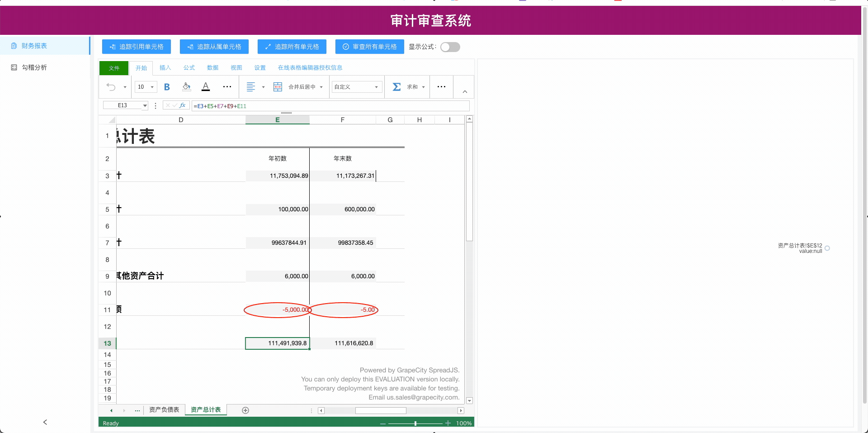The height and width of the screenshot is (433, 868).
Task: Switch to the 数据 ribbon tab
Action: click(212, 68)
